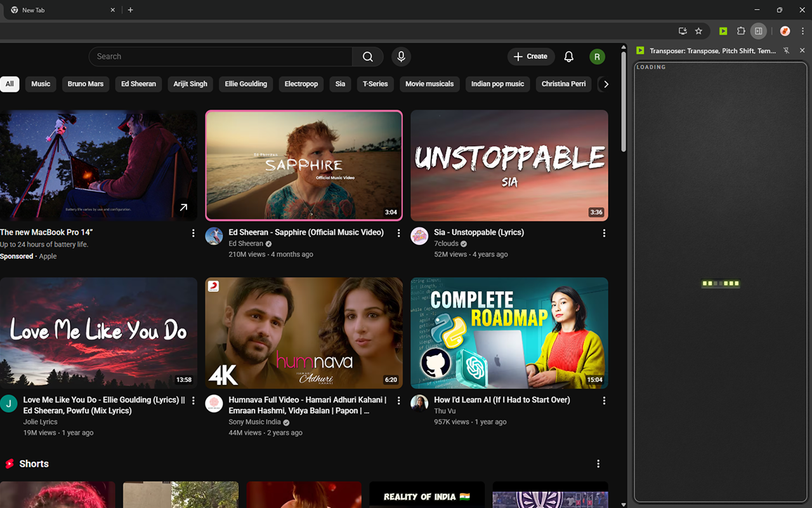Image resolution: width=812 pixels, height=508 pixels.
Task: Select the "Ed Sheeran" filter chip
Action: click(139, 84)
